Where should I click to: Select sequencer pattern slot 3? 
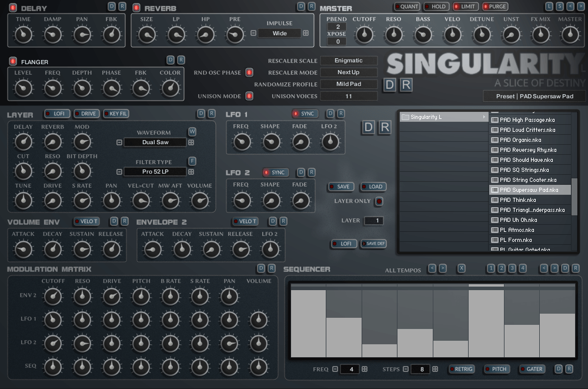click(512, 268)
